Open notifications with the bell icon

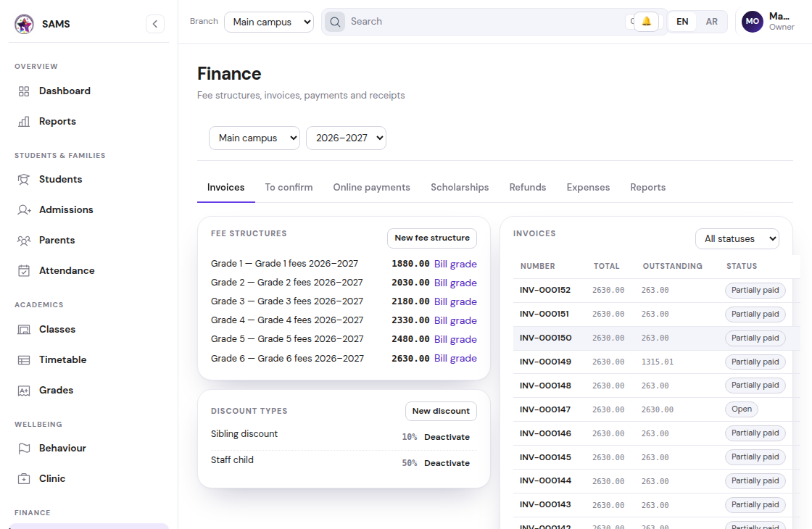click(x=646, y=21)
